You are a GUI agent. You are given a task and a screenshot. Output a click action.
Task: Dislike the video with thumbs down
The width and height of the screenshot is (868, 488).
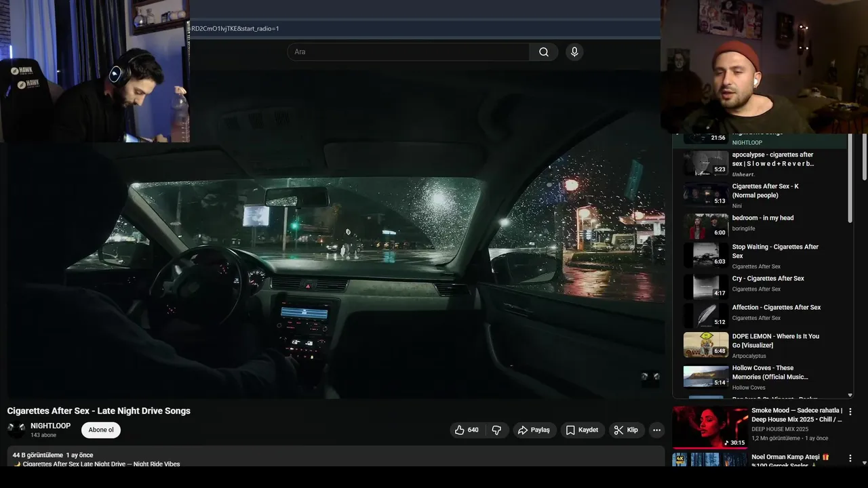click(x=497, y=430)
